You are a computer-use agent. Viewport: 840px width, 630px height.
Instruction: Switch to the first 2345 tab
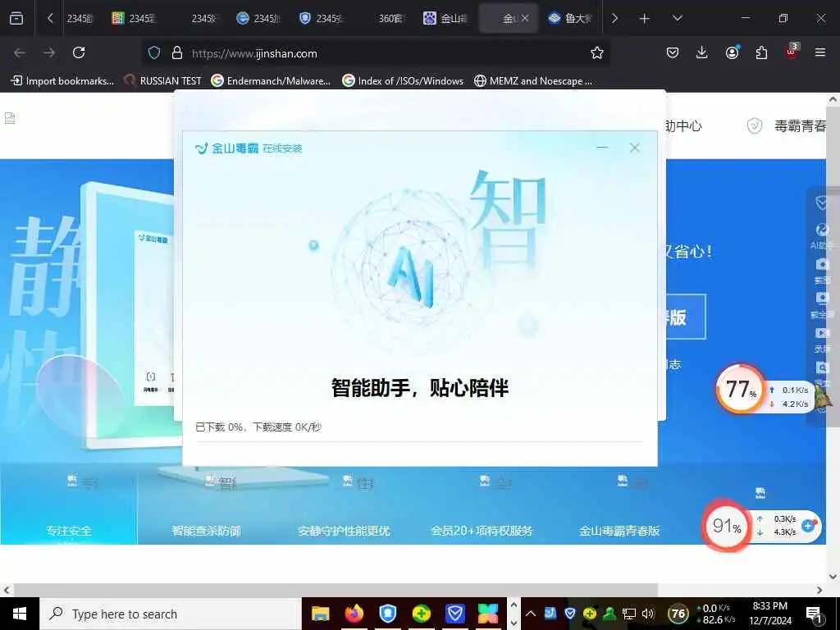coord(80,19)
